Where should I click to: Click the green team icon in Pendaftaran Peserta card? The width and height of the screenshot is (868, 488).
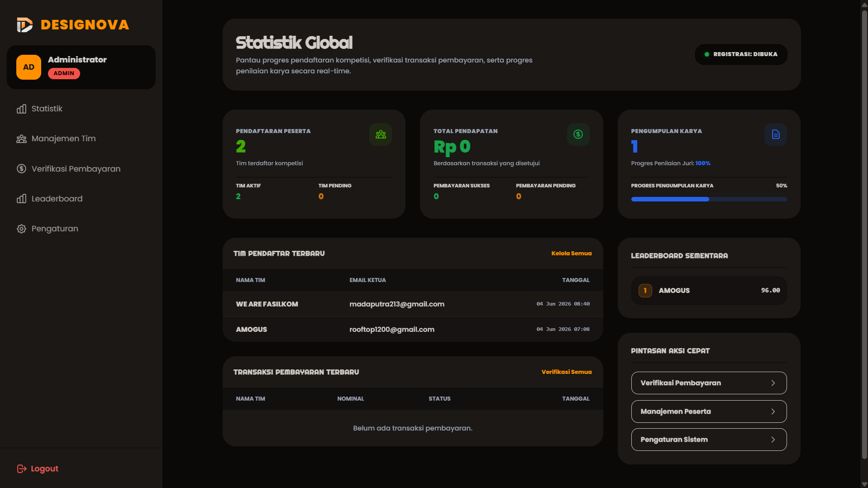tap(381, 134)
